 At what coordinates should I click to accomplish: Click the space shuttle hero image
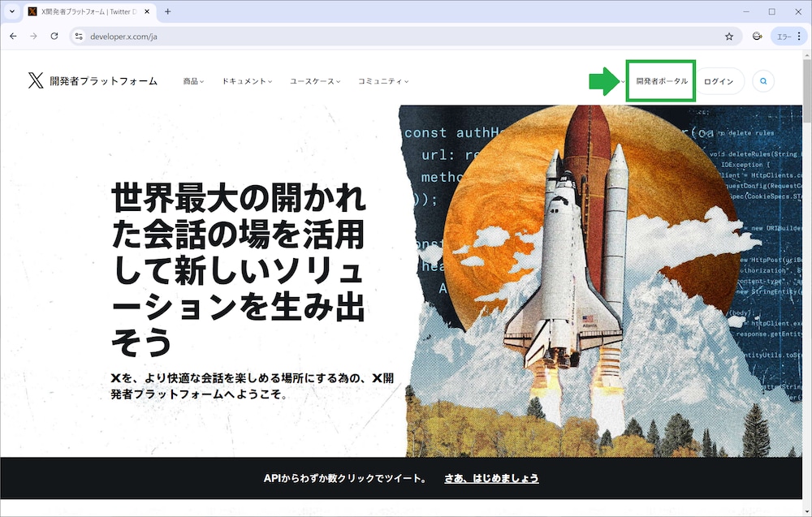click(601, 281)
